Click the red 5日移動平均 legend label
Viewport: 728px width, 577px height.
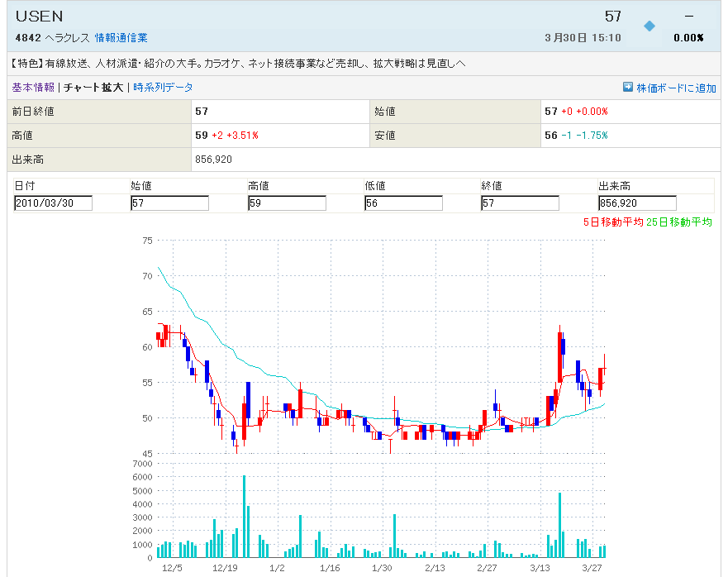[612, 222]
